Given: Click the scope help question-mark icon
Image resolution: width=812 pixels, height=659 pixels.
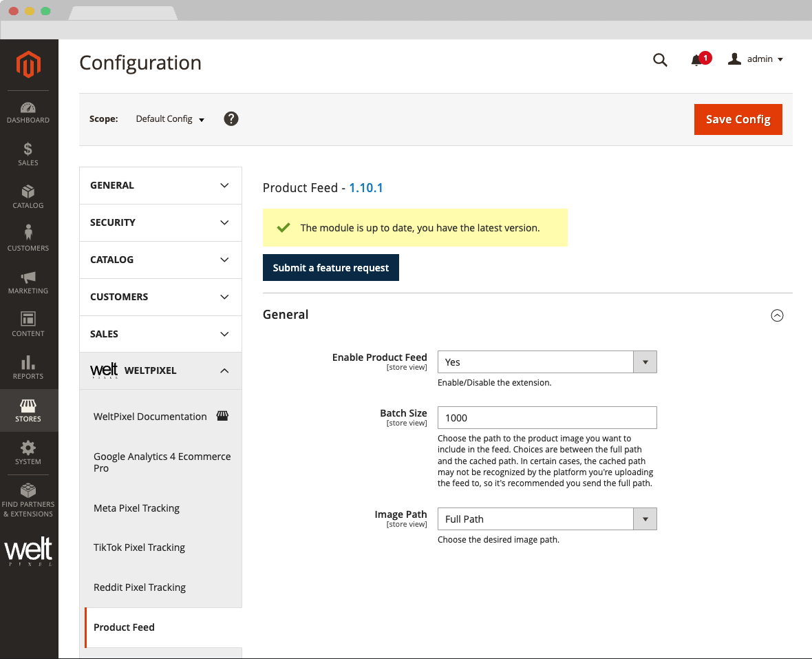Looking at the screenshot, I should click(x=231, y=118).
